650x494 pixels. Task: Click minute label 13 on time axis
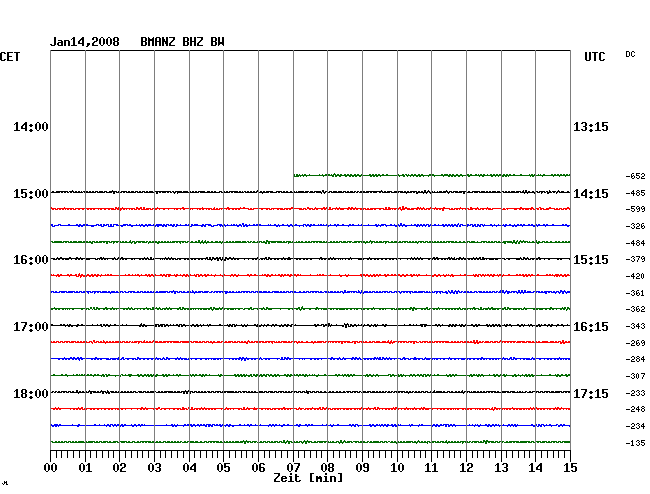[x=501, y=468]
